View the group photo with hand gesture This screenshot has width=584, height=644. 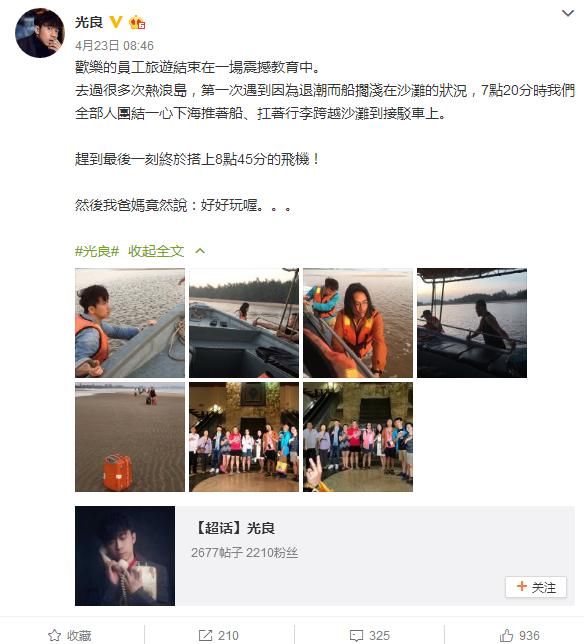point(358,437)
